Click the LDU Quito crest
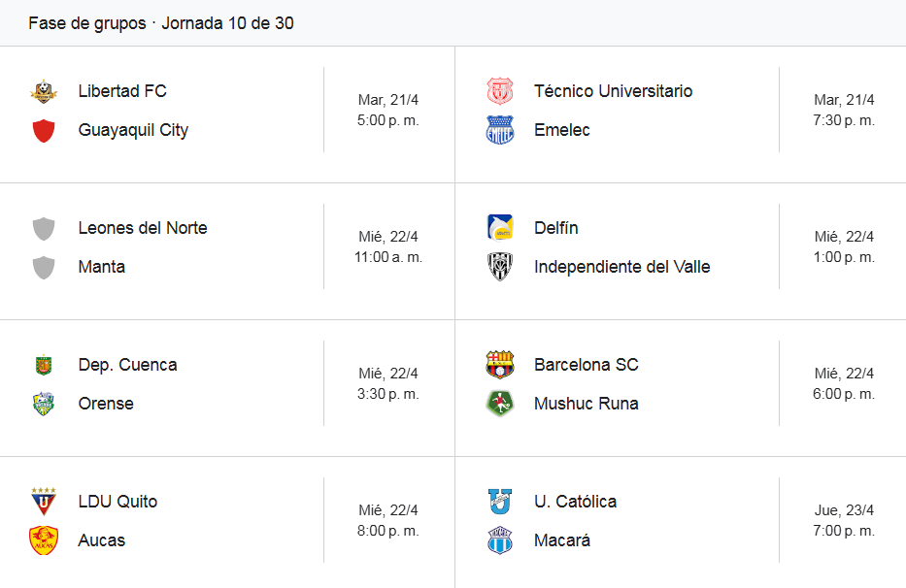This screenshot has height=588, width=906. (x=44, y=502)
